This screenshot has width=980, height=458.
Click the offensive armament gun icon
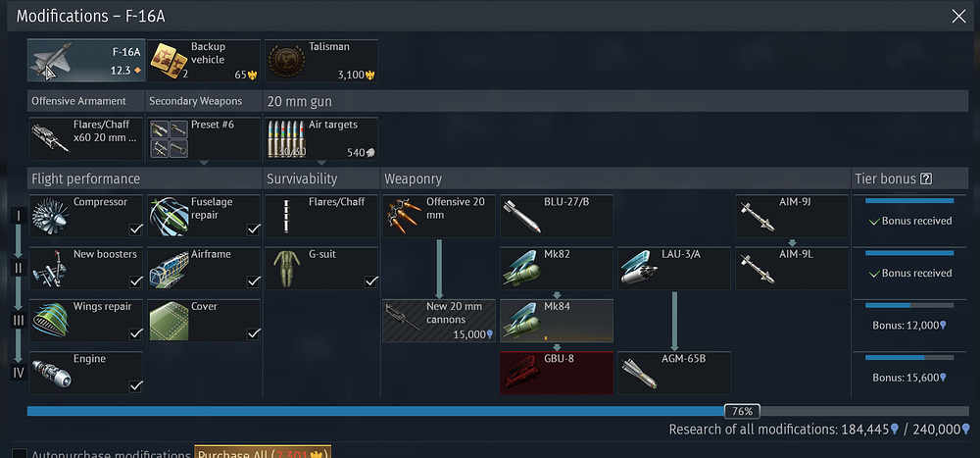[x=50, y=137]
